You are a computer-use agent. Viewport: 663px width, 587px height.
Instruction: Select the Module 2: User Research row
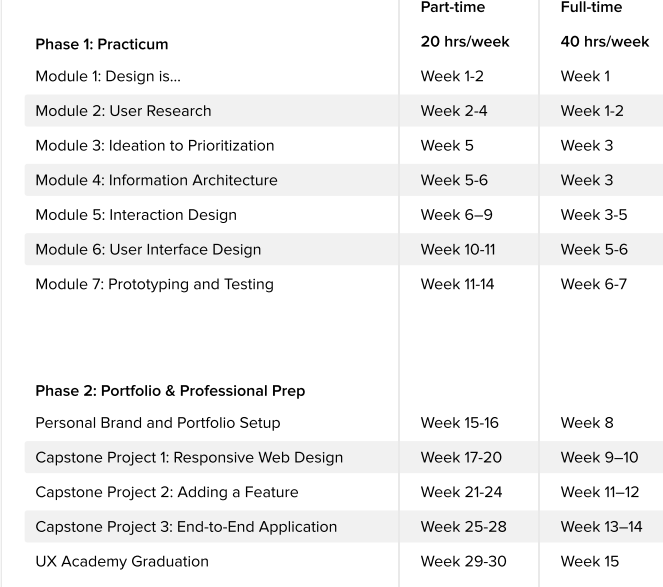(123, 111)
